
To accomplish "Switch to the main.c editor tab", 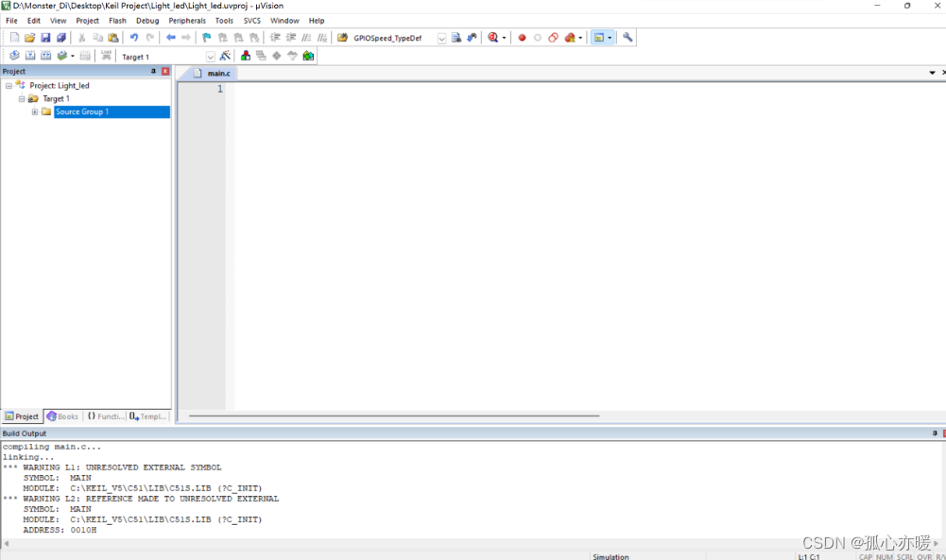I will [x=213, y=73].
